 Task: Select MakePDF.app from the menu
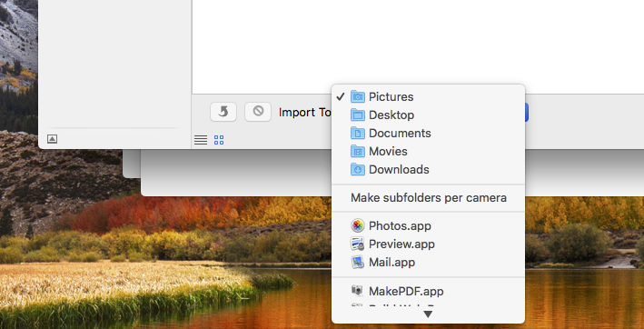pos(428,291)
